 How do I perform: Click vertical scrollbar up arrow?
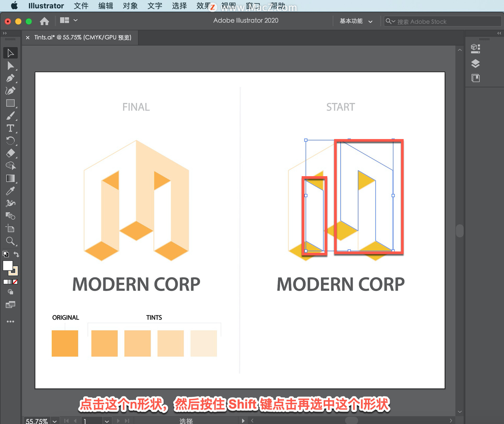click(460, 50)
